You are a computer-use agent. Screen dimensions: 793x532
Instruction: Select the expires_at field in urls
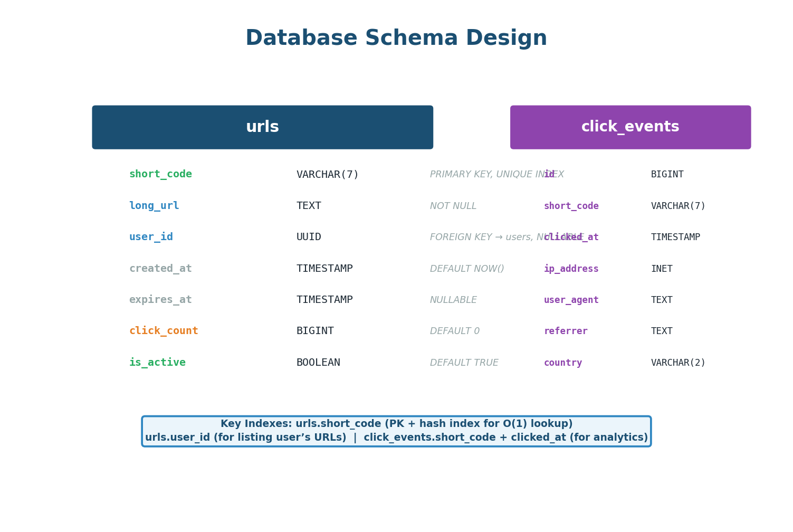(x=160, y=299)
